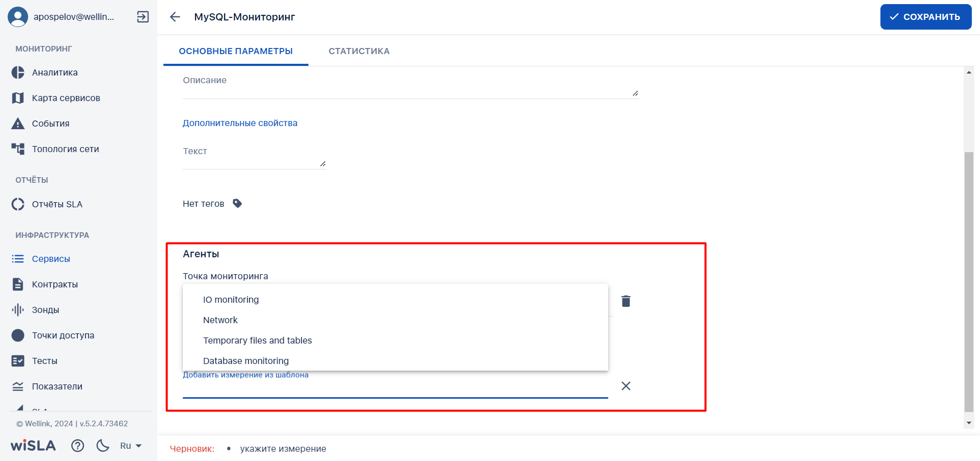
Task: Click the help question mark icon
Action: (78, 446)
